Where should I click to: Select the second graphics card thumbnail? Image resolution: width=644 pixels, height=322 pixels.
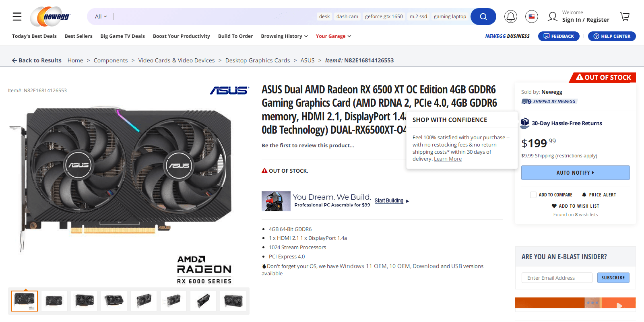54,301
